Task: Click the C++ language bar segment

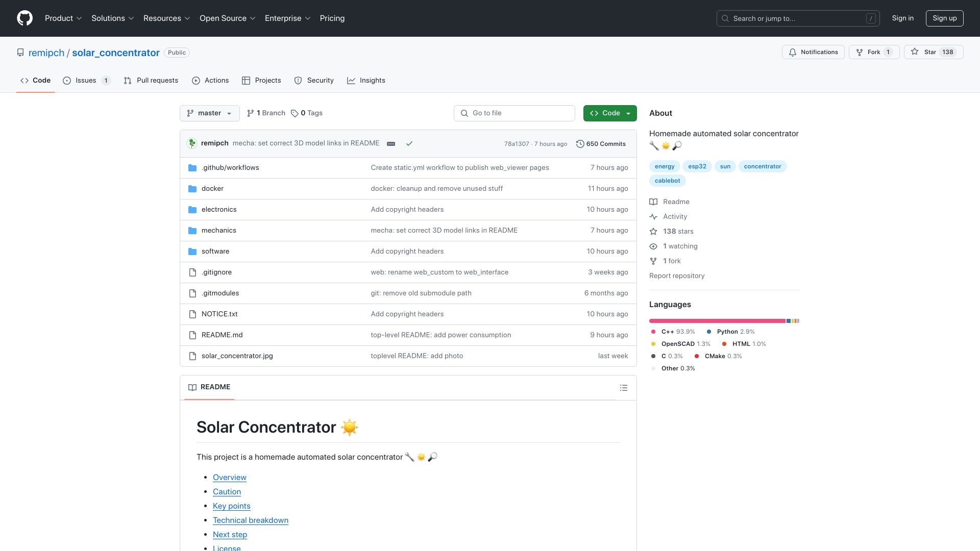Action: pos(717,321)
